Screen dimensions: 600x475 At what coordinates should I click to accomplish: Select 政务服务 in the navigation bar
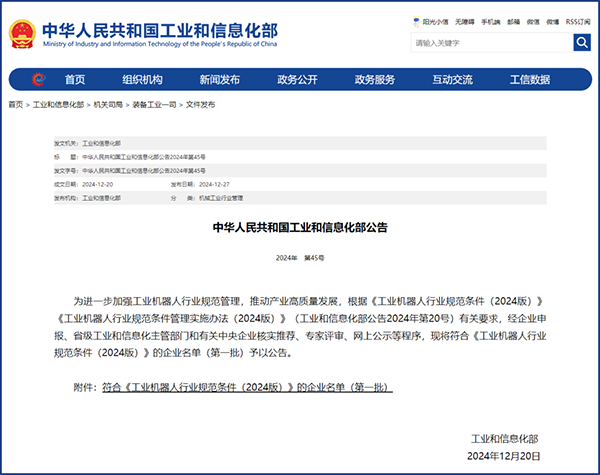(375, 80)
